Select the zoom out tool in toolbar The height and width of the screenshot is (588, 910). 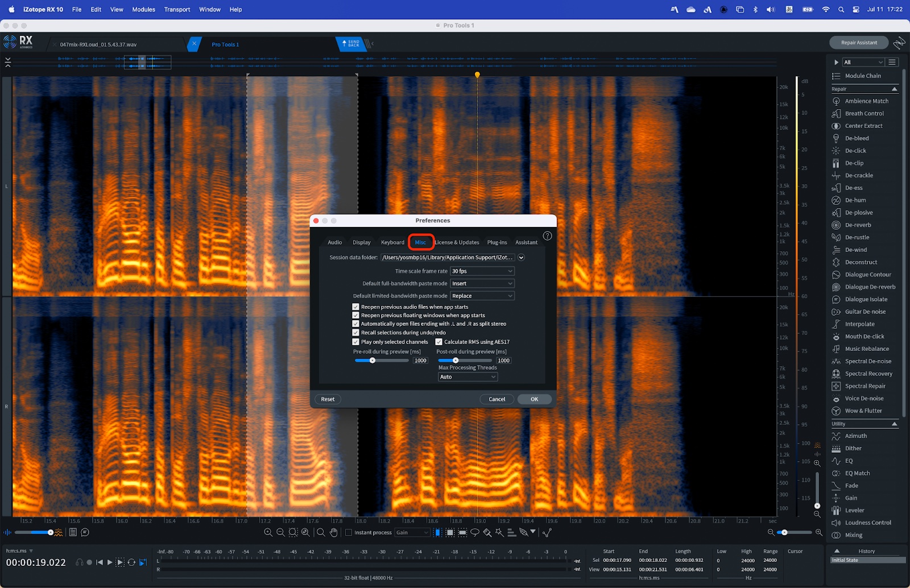tap(280, 532)
